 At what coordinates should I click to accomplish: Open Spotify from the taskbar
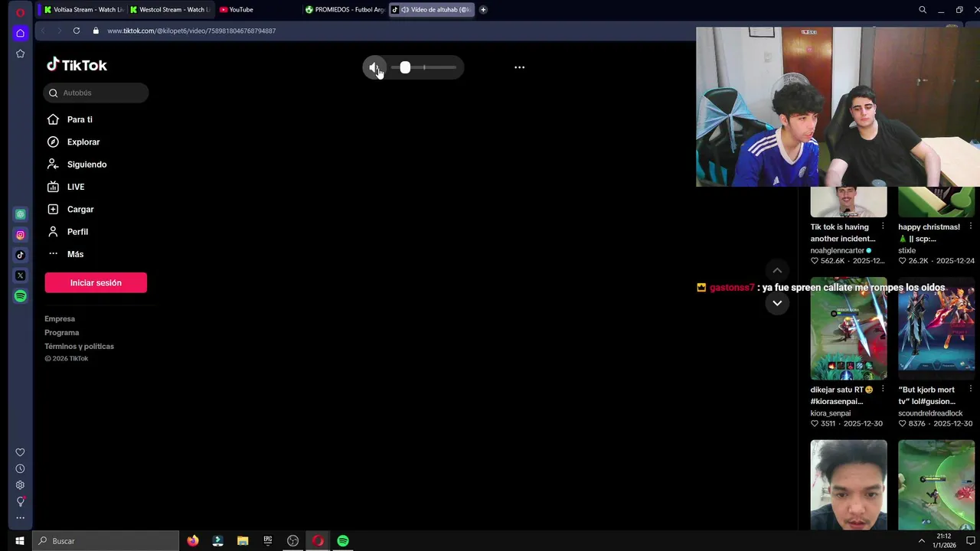343,541
